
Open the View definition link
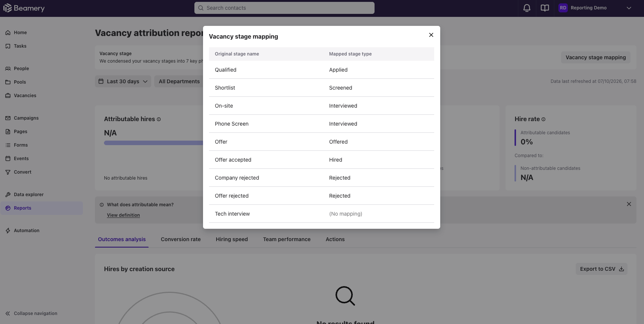(x=123, y=215)
